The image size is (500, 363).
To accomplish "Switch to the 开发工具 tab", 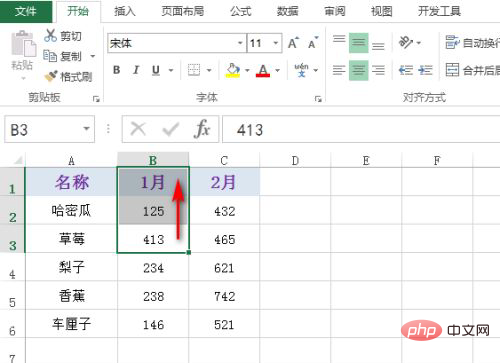I will (439, 11).
